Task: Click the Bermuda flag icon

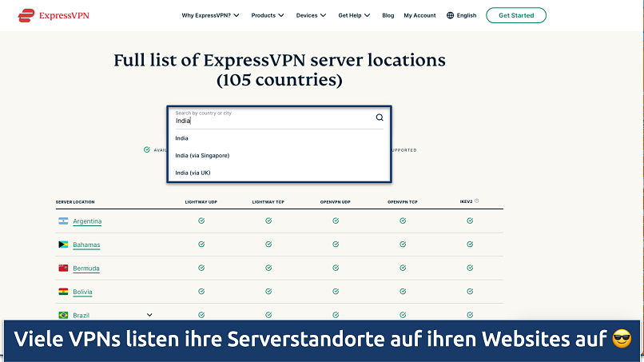Action: click(x=63, y=269)
